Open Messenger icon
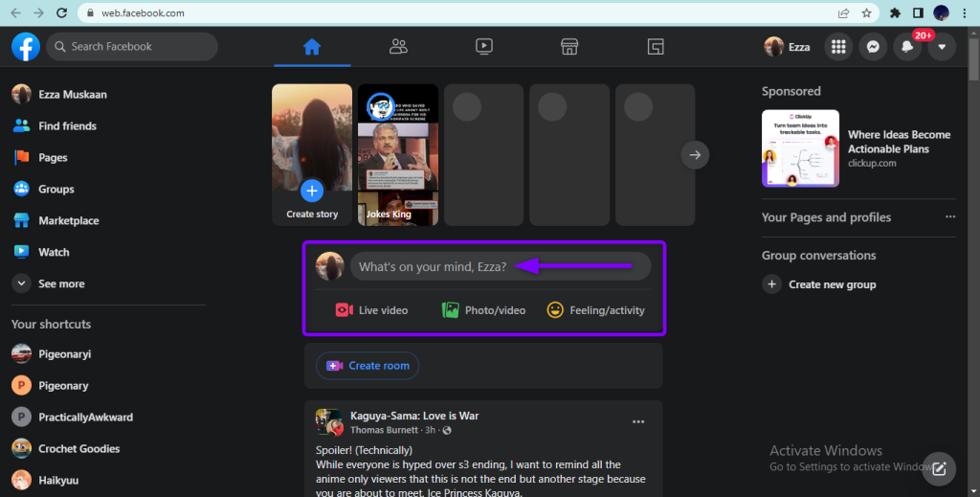Image resolution: width=980 pixels, height=497 pixels. [x=873, y=47]
